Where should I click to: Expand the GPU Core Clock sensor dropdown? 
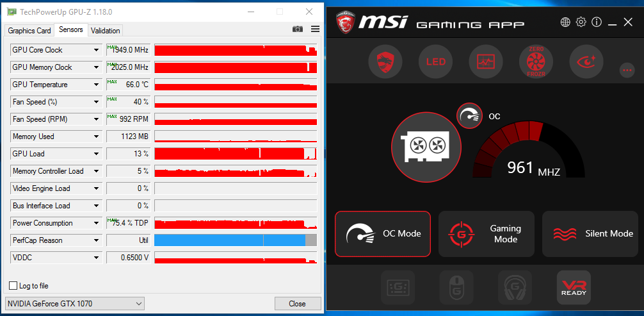tap(97, 50)
